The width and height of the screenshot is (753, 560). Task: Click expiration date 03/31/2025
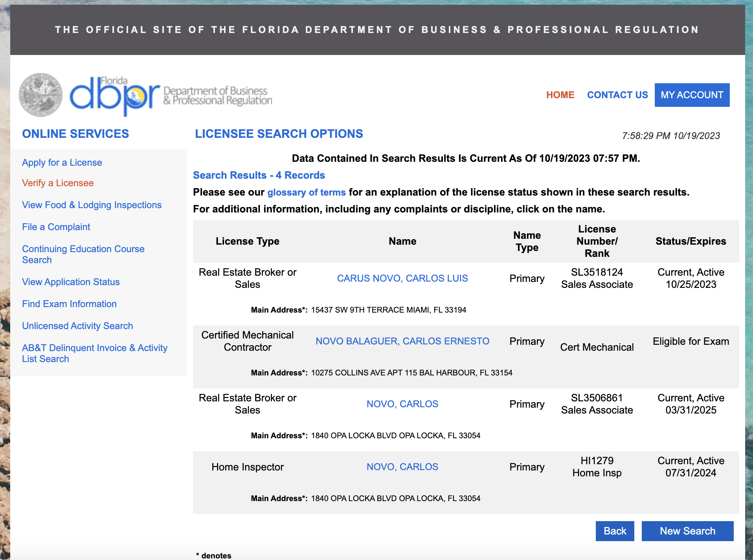coord(691,410)
